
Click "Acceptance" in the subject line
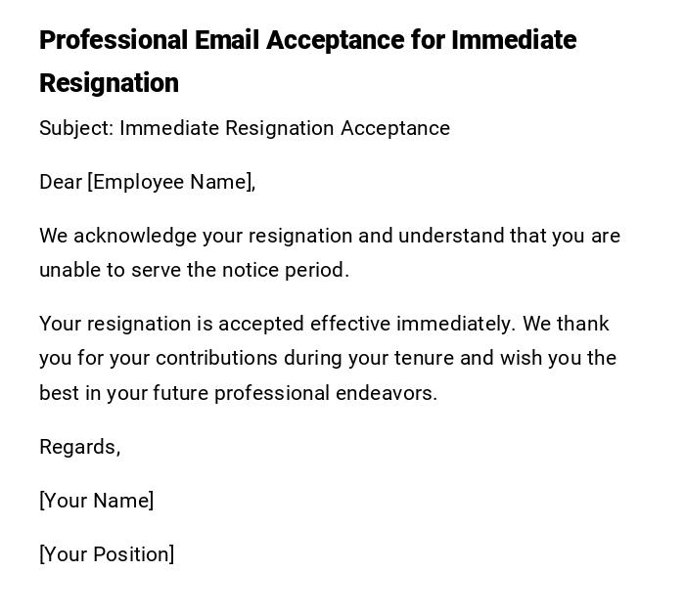click(395, 128)
